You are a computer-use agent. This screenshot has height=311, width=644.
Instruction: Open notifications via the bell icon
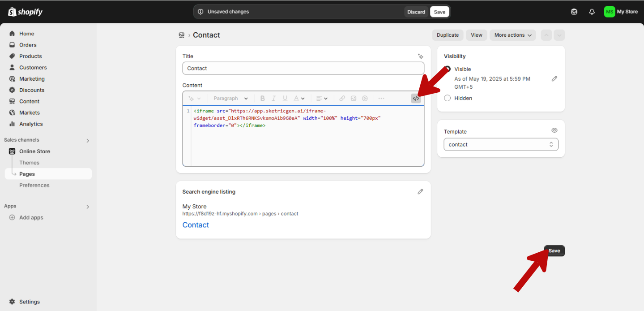click(x=592, y=11)
